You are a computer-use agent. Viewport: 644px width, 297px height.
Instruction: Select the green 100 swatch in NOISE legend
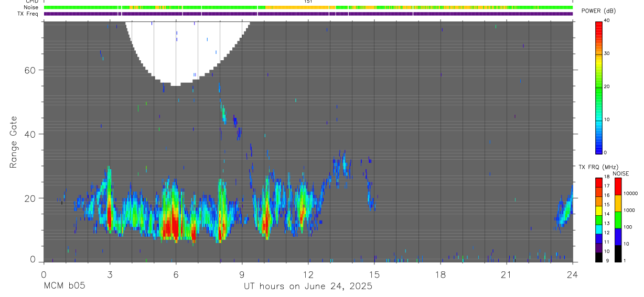coord(618,219)
